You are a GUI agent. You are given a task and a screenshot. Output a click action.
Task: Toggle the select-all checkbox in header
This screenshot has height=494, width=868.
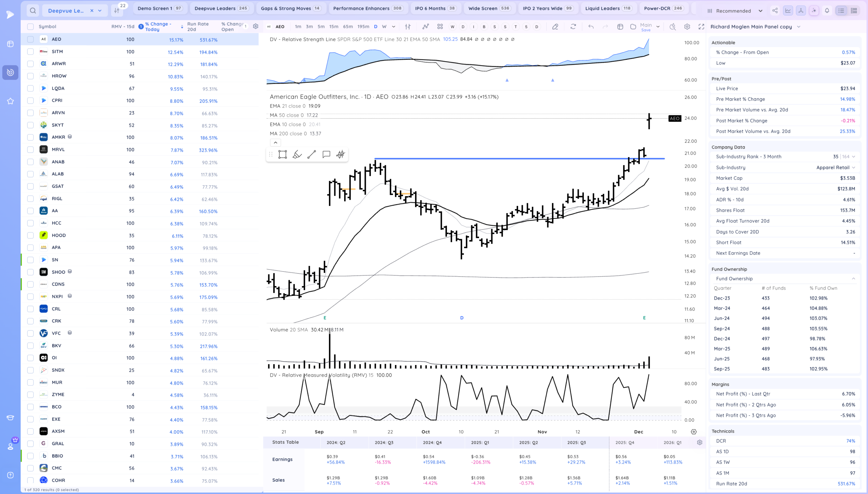pos(31,26)
